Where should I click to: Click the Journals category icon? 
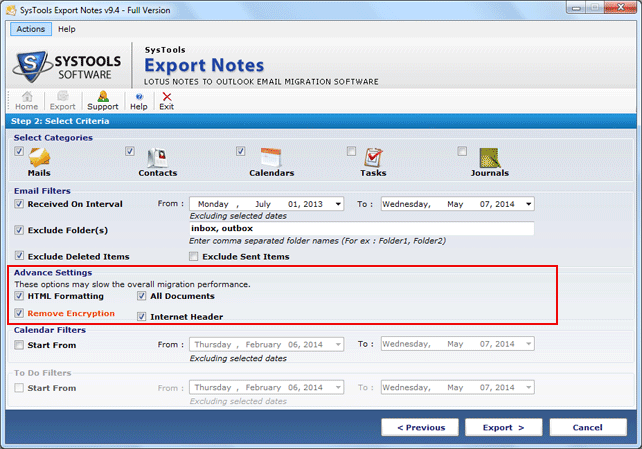(490, 157)
